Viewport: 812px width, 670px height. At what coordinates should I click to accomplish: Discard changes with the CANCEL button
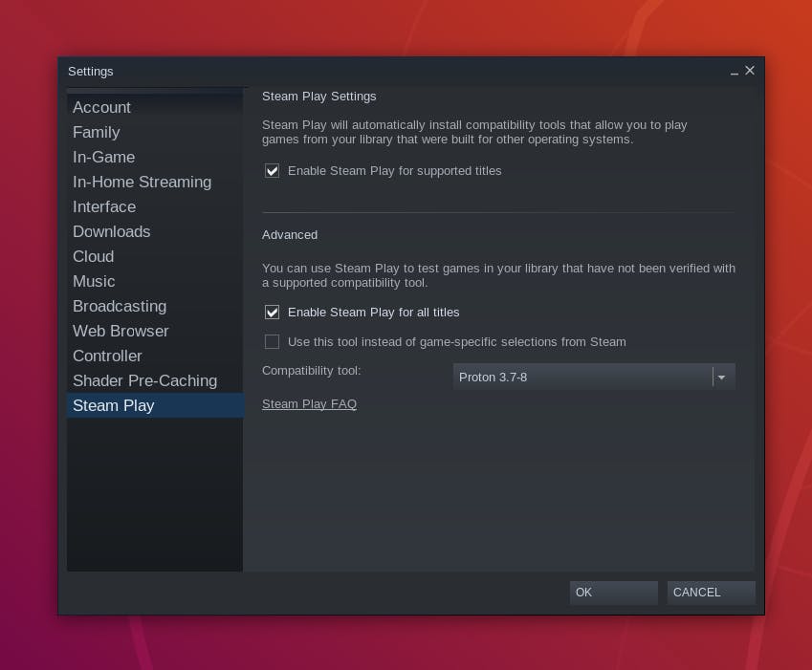711,593
